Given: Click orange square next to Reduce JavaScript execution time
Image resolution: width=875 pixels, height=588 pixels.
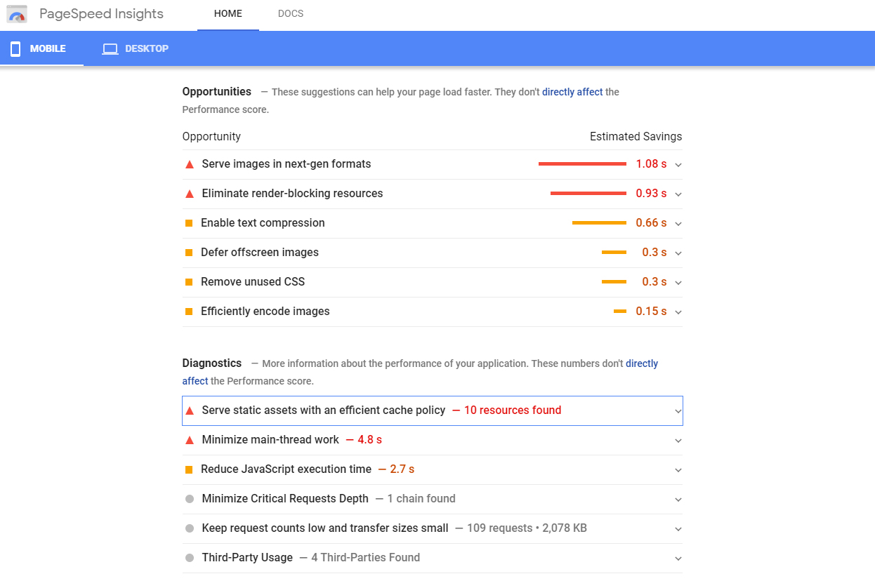Looking at the screenshot, I should tap(189, 469).
